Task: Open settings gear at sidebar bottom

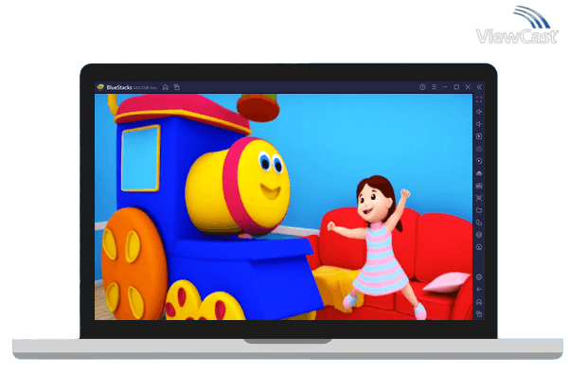Action: [x=479, y=277]
